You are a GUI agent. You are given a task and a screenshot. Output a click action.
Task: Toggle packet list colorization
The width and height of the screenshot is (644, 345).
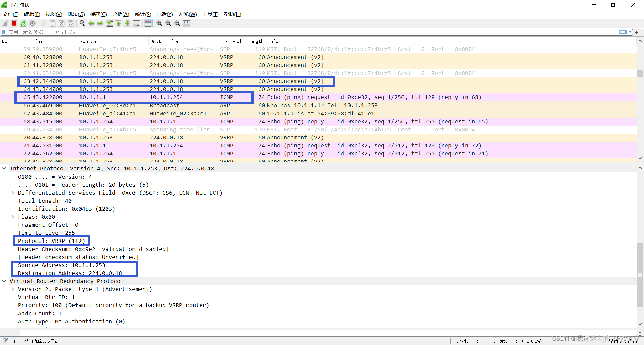pyautogui.click(x=148, y=23)
